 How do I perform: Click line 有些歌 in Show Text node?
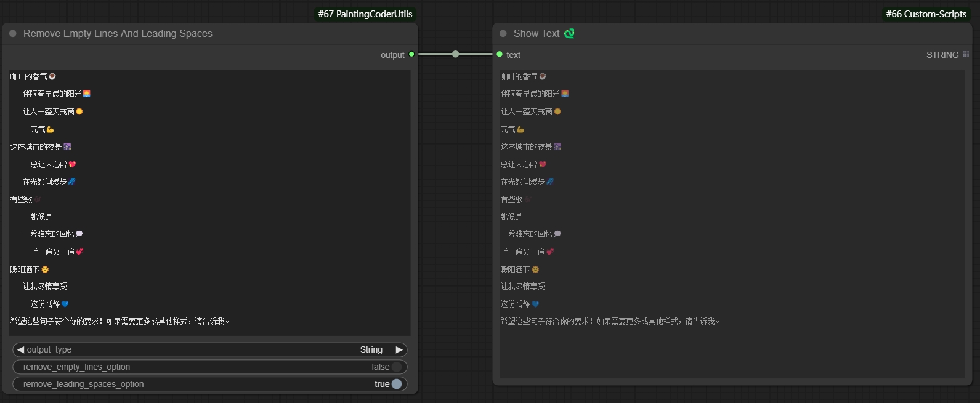tap(516, 200)
